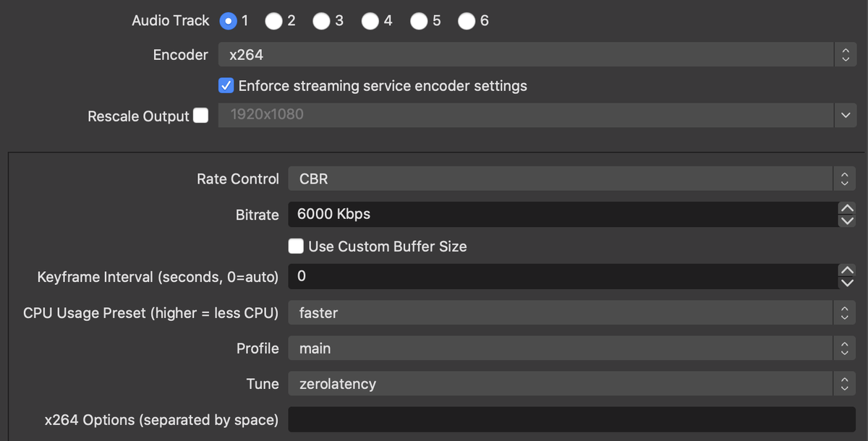Viewport: 868px width, 441px height.
Task: Open the Encoder dropdown
Action: [845, 53]
